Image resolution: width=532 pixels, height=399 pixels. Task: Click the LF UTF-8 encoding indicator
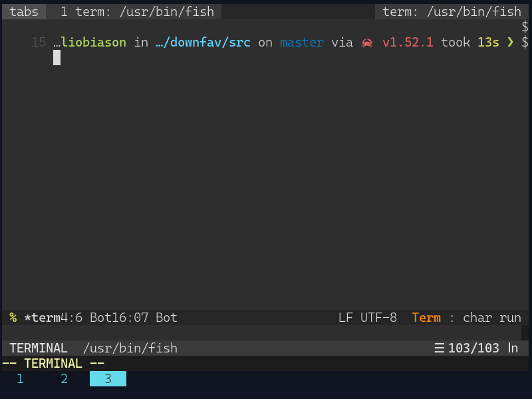(x=368, y=318)
